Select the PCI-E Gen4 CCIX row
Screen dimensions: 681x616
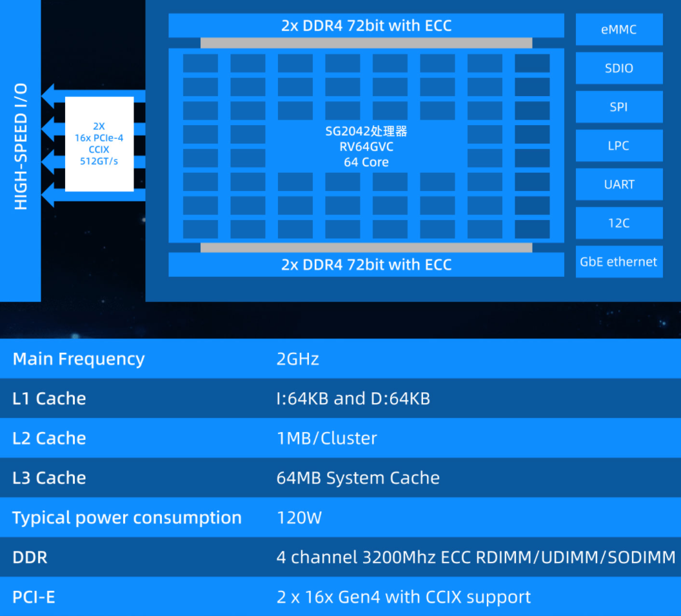pyautogui.click(x=340, y=597)
